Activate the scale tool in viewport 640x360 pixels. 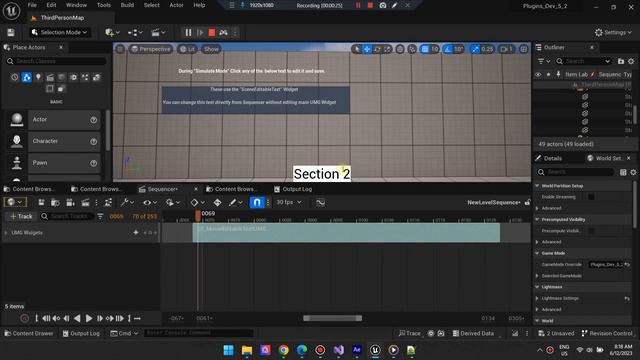[387, 49]
